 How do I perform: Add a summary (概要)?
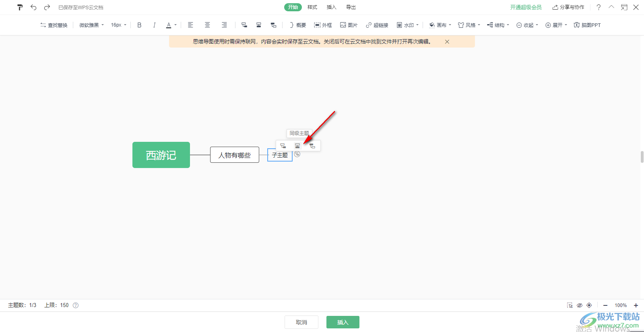pos(297,25)
